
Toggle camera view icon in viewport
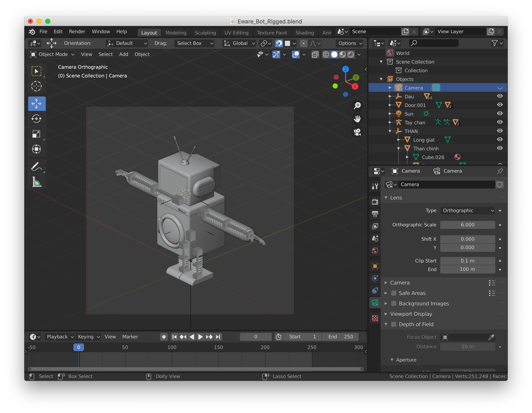(357, 132)
